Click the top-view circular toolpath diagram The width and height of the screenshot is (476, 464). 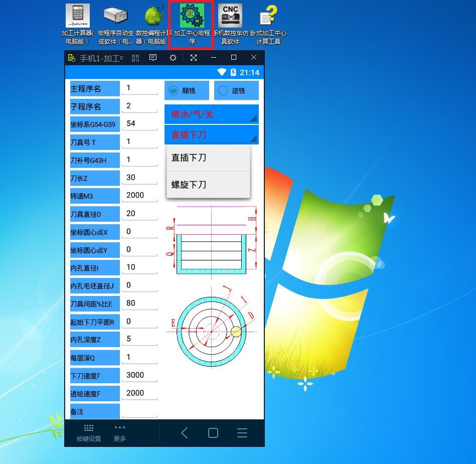coord(212,327)
